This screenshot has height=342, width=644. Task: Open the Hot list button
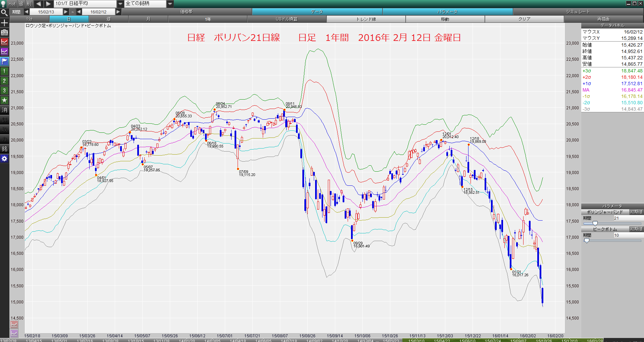12,4
